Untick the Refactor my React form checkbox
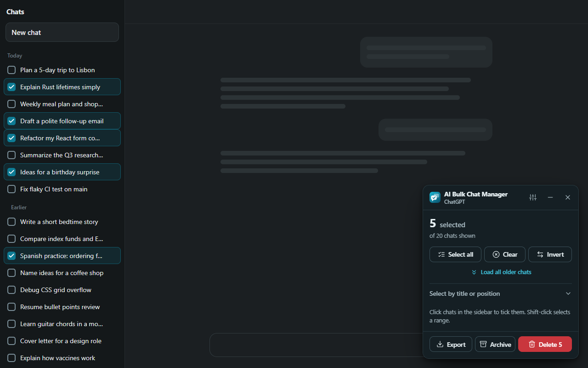The width and height of the screenshot is (588, 368). click(x=11, y=138)
